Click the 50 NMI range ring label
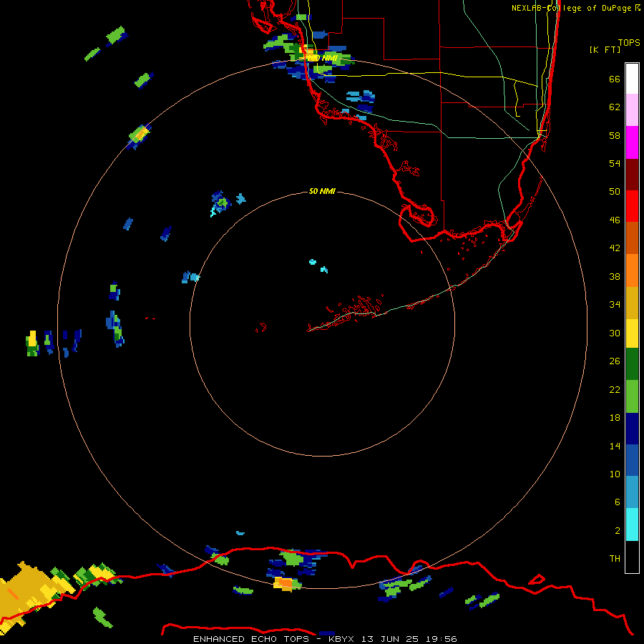 (x=322, y=191)
